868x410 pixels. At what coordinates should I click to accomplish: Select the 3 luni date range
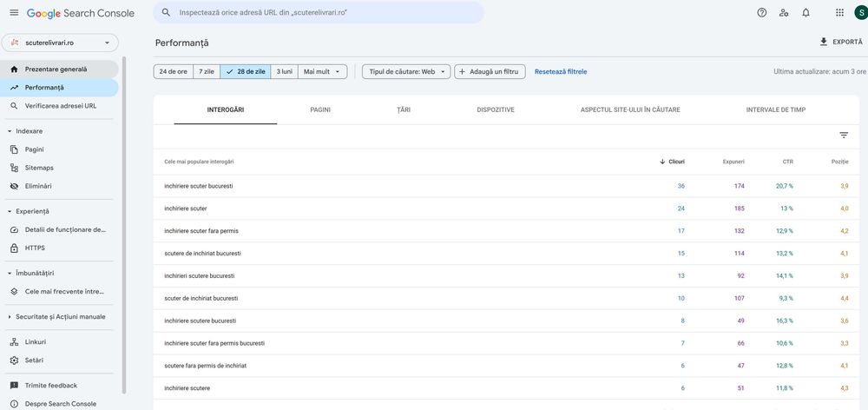tap(284, 72)
